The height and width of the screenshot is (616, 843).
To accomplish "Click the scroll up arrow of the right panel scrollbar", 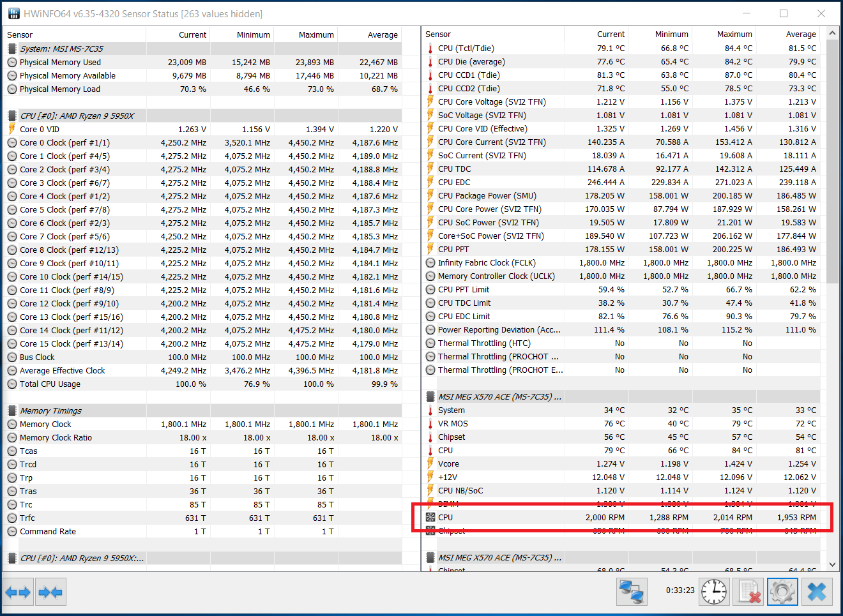I will [832, 33].
